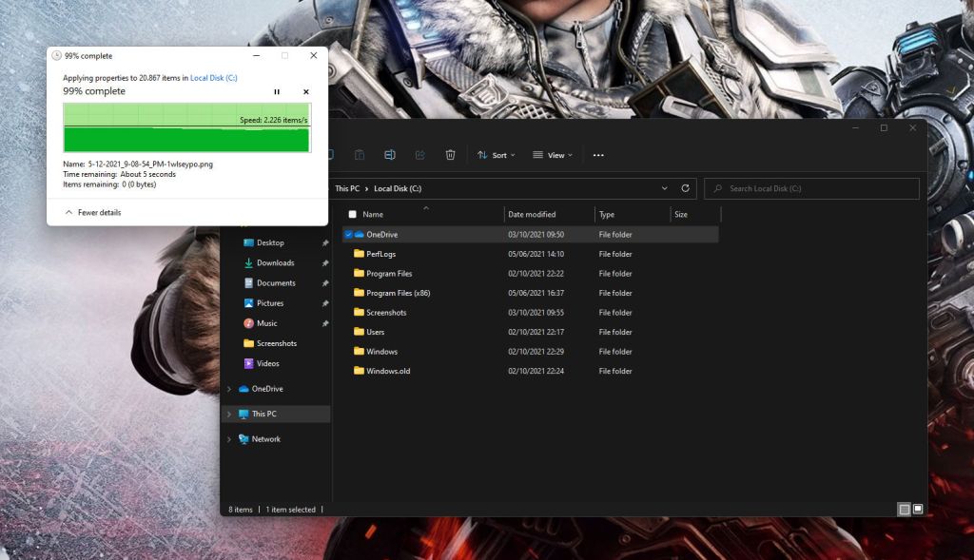This screenshot has height=560, width=974.
Task: Switch to details view in status bar
Action: pyautogui.click(x=904, y=510)
